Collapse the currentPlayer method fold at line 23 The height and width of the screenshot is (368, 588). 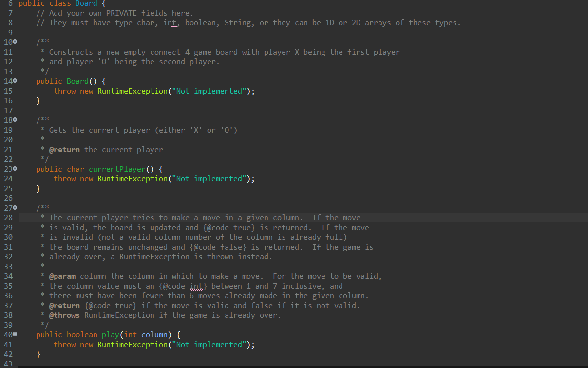tap(15, 169)
